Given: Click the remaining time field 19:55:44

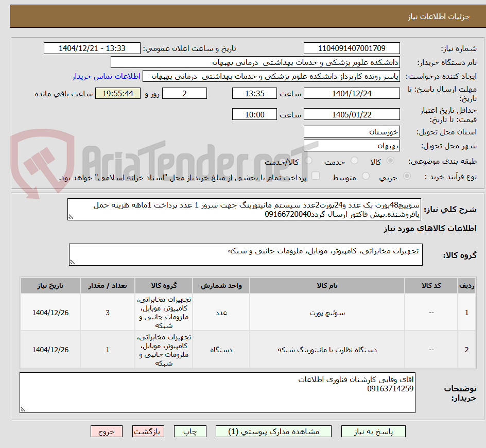Looking at the screenshot, I should pyautogui.click(x=118, y=93).
